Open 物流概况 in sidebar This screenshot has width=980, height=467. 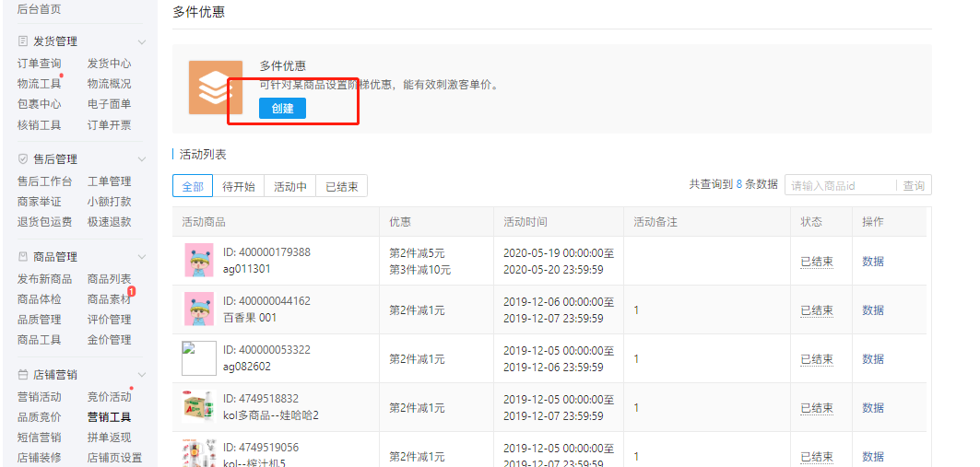pyautogui.click(x=110, y=84)
